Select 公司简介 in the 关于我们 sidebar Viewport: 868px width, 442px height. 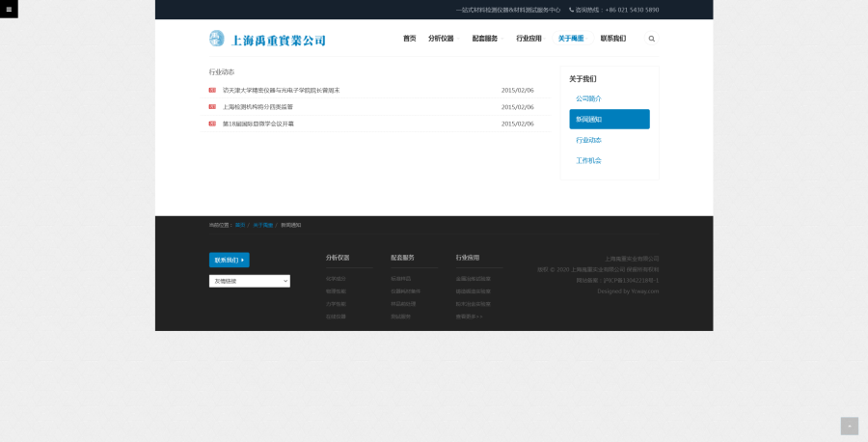pyautogui.click(x=588, y=98)
